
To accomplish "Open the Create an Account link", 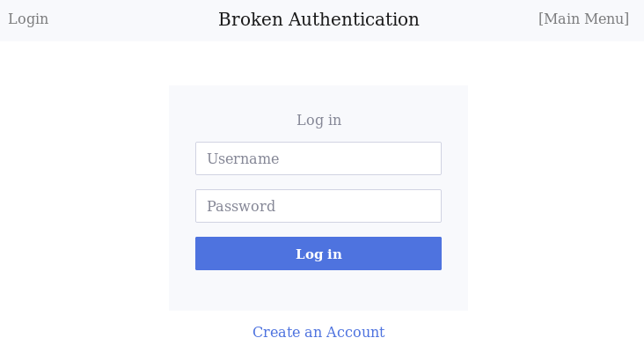I will point(318,332).
